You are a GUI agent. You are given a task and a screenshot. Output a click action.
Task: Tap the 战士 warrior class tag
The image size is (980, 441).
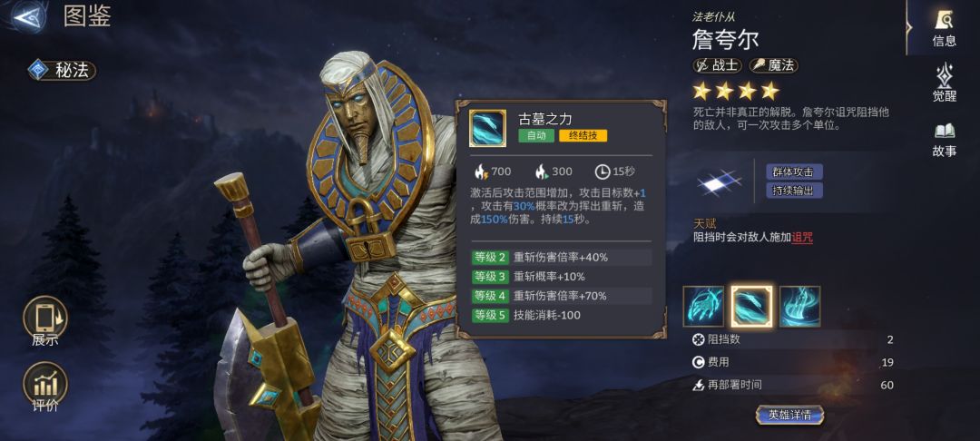(718, 65)
